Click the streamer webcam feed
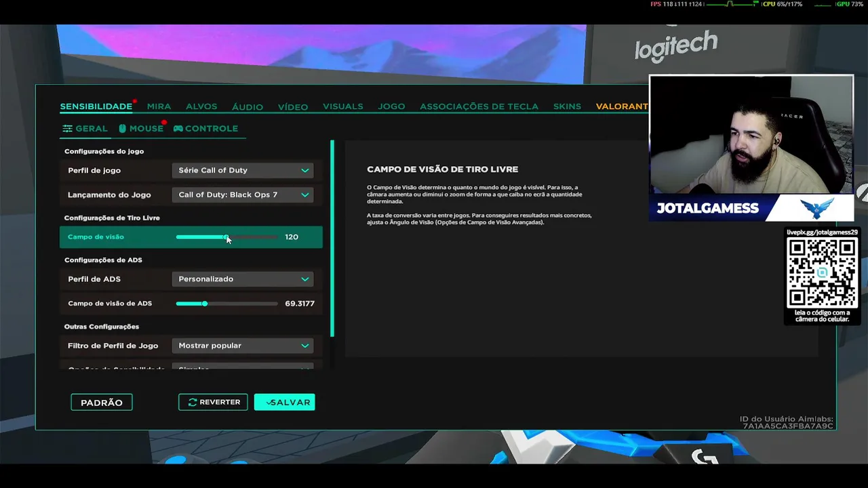The width and height of the screenshot is (868, 488). [751, 135]
